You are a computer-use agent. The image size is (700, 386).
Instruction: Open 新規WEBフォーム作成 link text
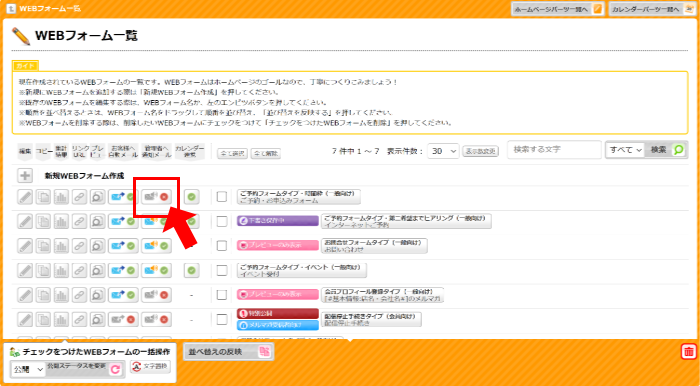84,176
